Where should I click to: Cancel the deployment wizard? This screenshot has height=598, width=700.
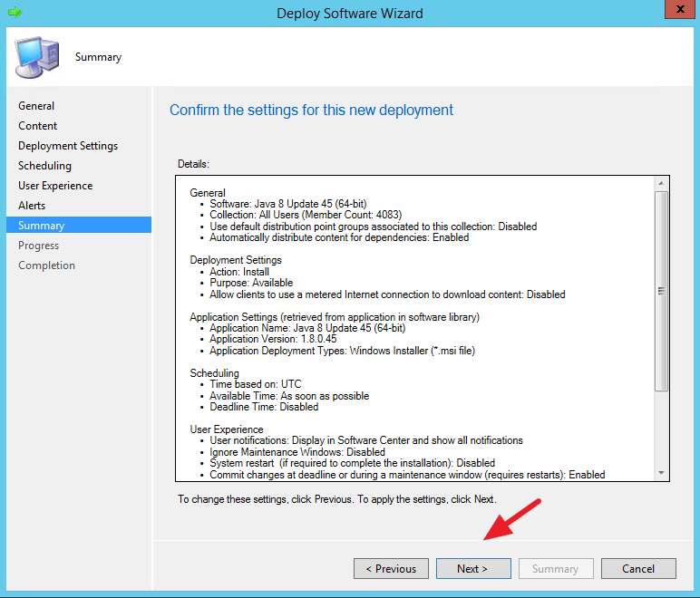[x=638, y=569]
